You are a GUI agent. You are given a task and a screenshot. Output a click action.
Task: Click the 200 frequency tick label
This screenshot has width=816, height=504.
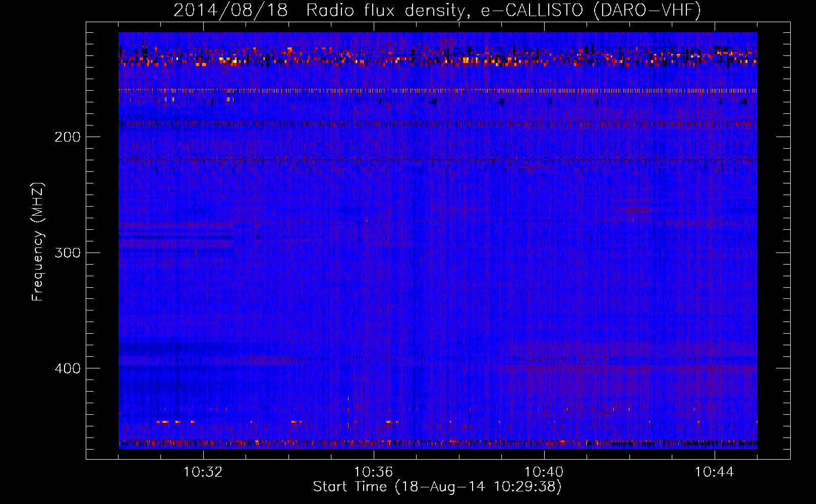[x=68, y=137]
